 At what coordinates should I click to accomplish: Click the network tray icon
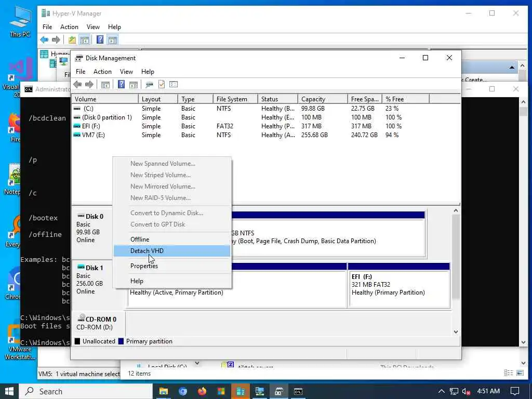tap(454, 392)
